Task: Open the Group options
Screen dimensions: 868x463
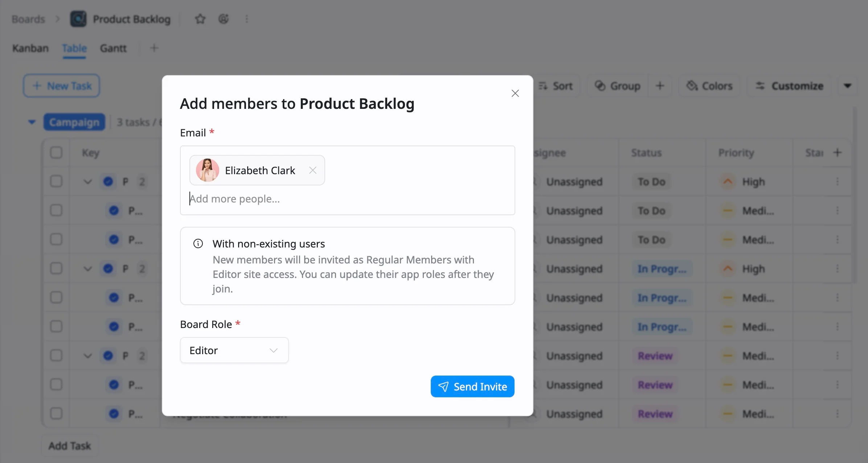Action: point(618,86)
